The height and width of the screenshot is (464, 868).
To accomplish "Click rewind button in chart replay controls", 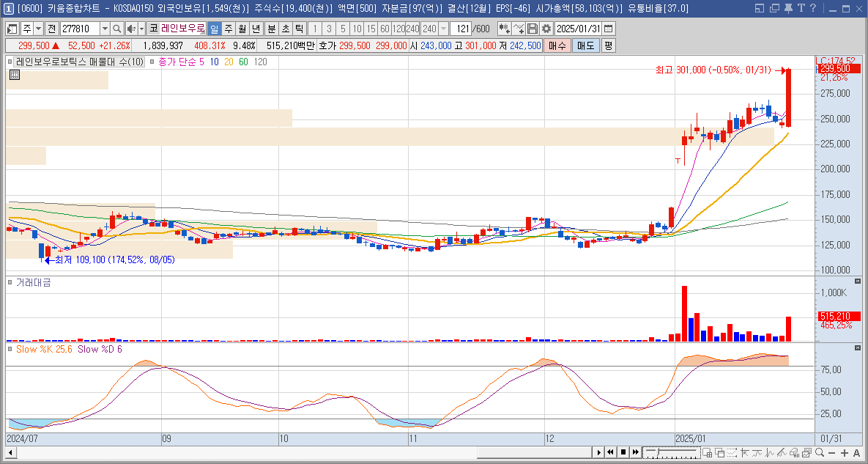I will [x=611, y=453].
